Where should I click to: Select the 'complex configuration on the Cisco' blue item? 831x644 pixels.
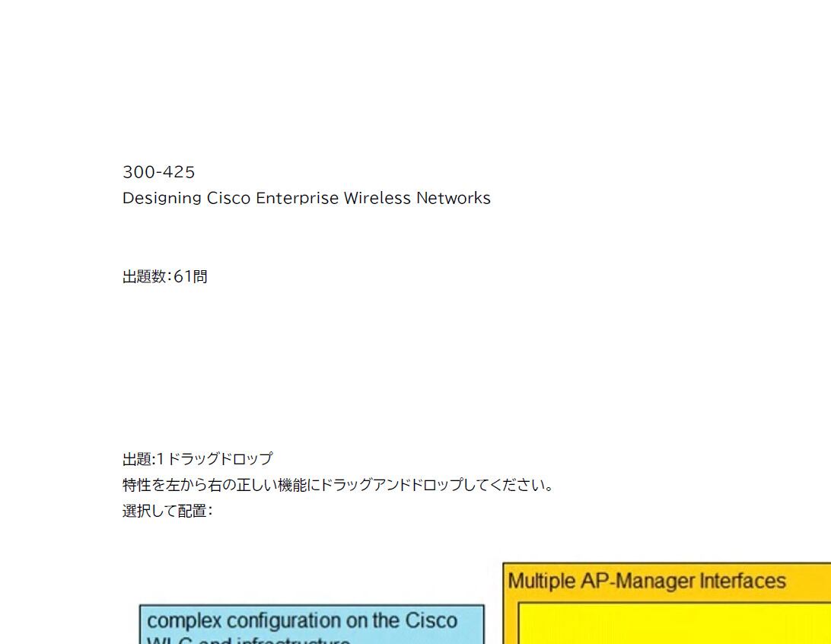tap(312, 624)
